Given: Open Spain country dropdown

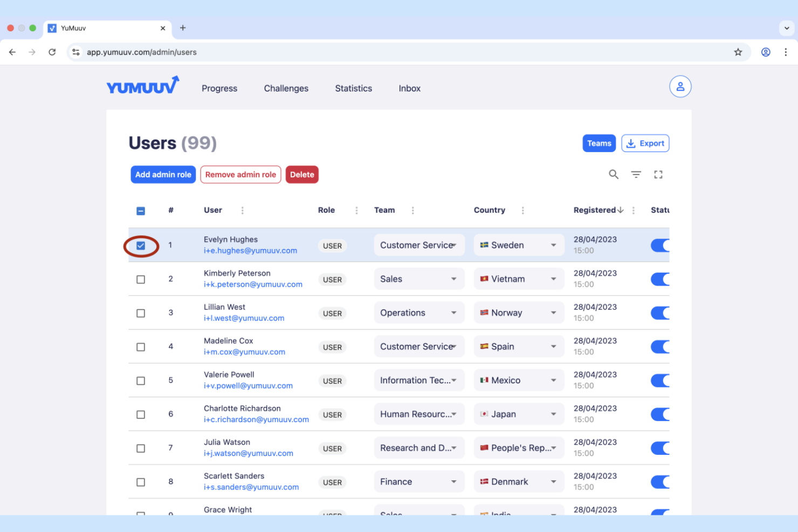Looking at the screenshot, I should click(519, 347).
